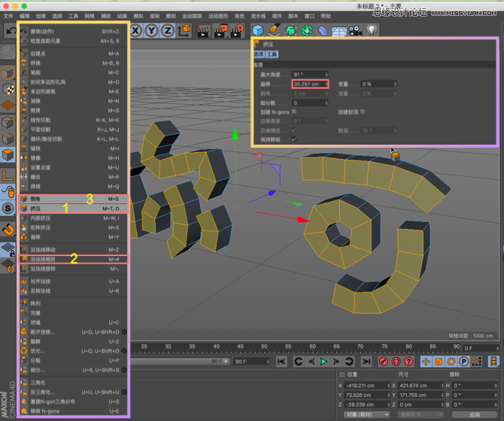Add a camera object

355,31
